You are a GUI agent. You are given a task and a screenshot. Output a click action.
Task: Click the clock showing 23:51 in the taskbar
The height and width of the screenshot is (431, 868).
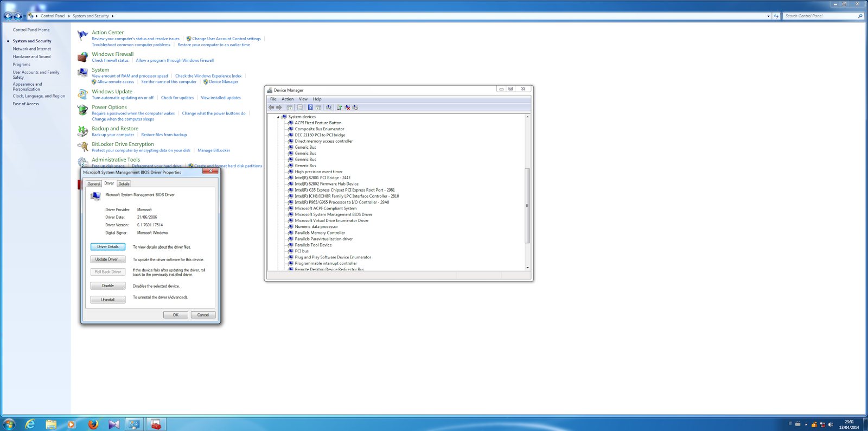tap(849, 424)
